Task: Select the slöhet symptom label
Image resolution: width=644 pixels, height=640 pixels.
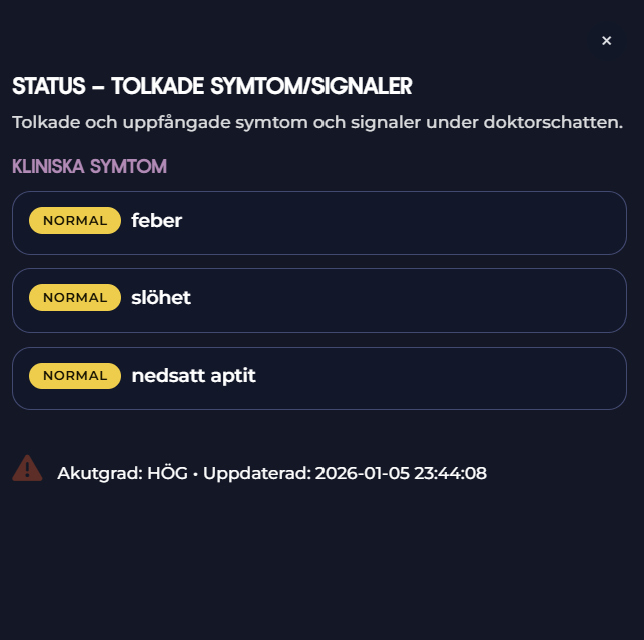Action: [161, 298]
